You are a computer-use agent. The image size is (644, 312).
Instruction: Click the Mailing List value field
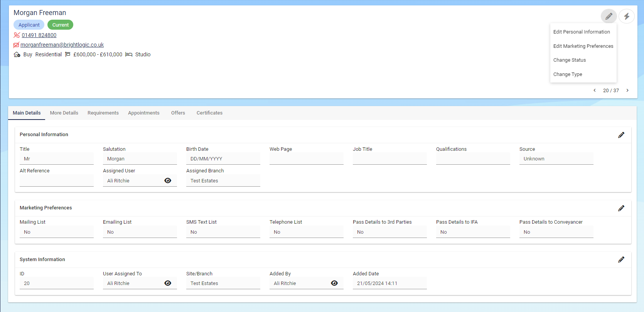click(x=57, y=232)
